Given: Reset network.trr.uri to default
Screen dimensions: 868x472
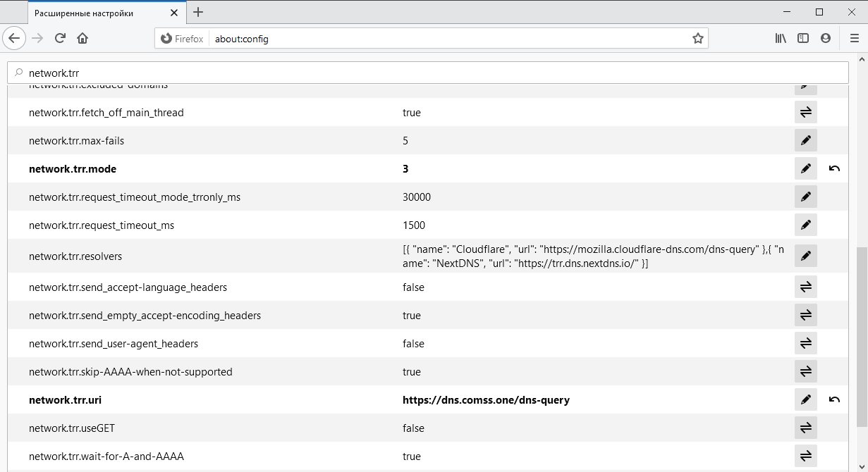Looking at the screenshot, I should (x=834, y=399).
